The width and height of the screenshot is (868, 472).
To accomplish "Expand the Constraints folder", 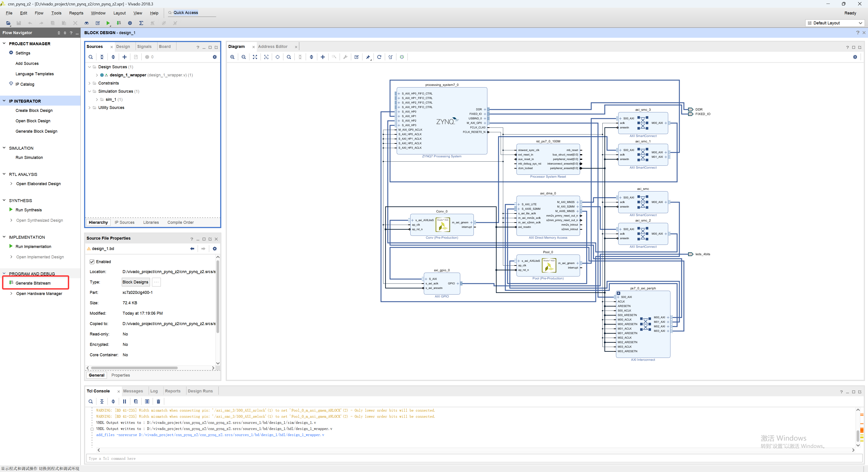I will (x=89, y=83).
